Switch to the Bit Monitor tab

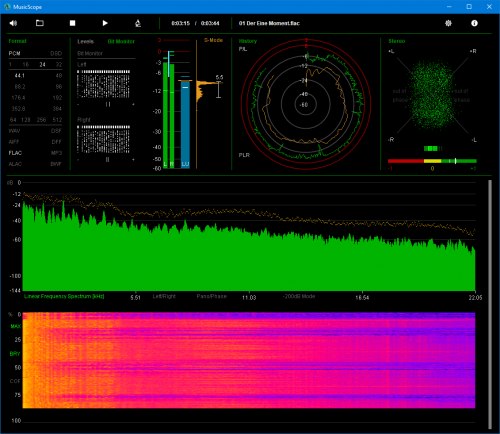point(121,41)
